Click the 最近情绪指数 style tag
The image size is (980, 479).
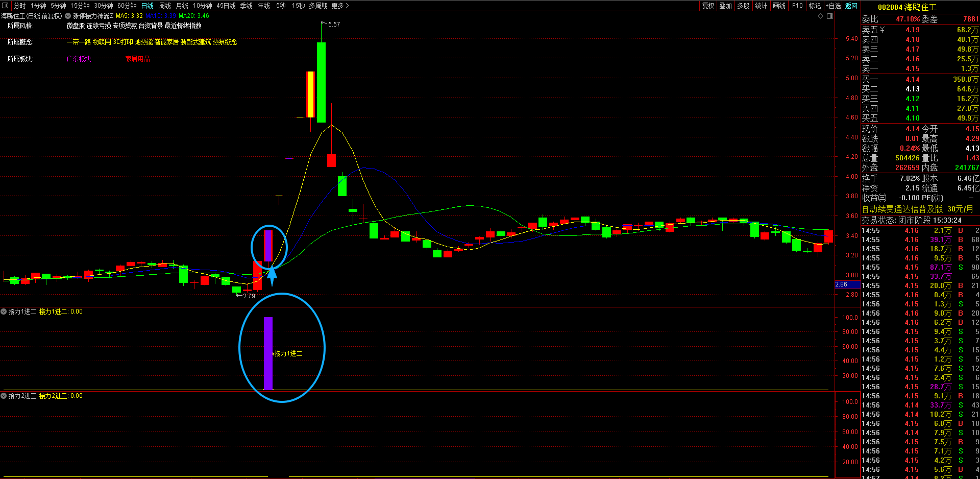click(183, 26)
